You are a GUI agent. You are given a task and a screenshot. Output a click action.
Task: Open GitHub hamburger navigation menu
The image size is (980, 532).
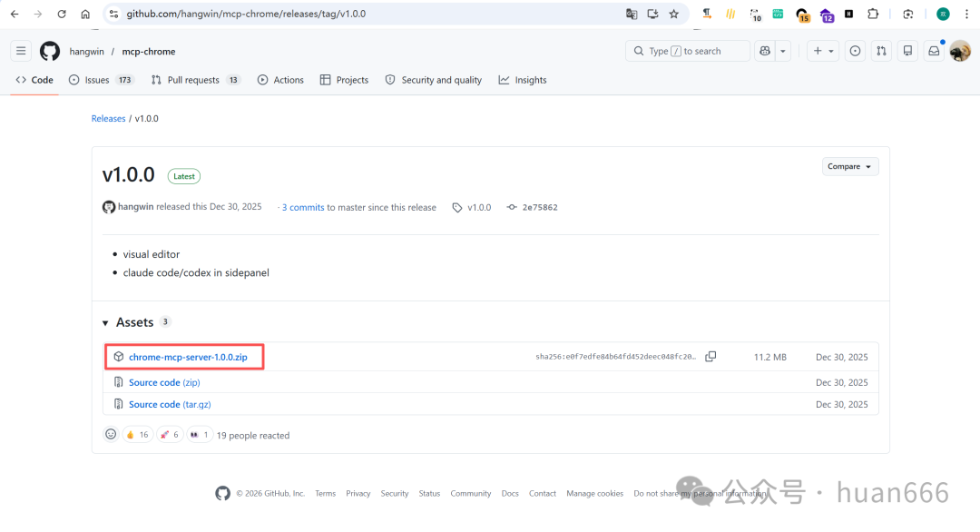click(x=21, y=51)
